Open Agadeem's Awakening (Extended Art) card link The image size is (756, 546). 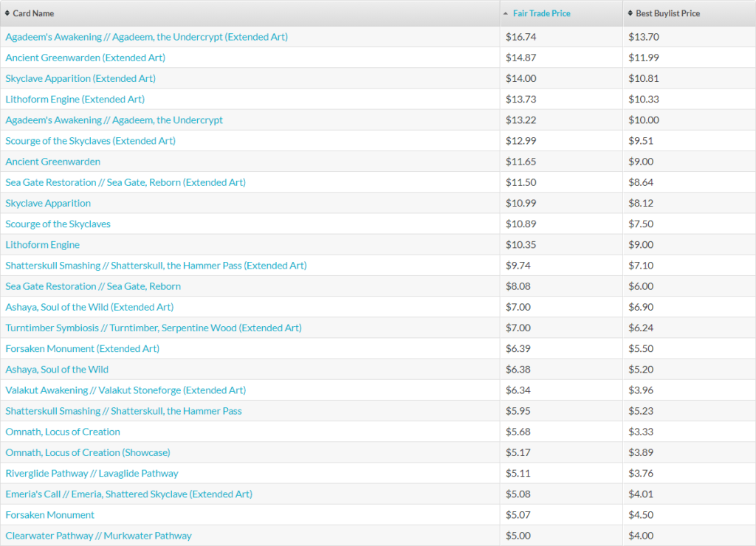(x=147, y=37)
